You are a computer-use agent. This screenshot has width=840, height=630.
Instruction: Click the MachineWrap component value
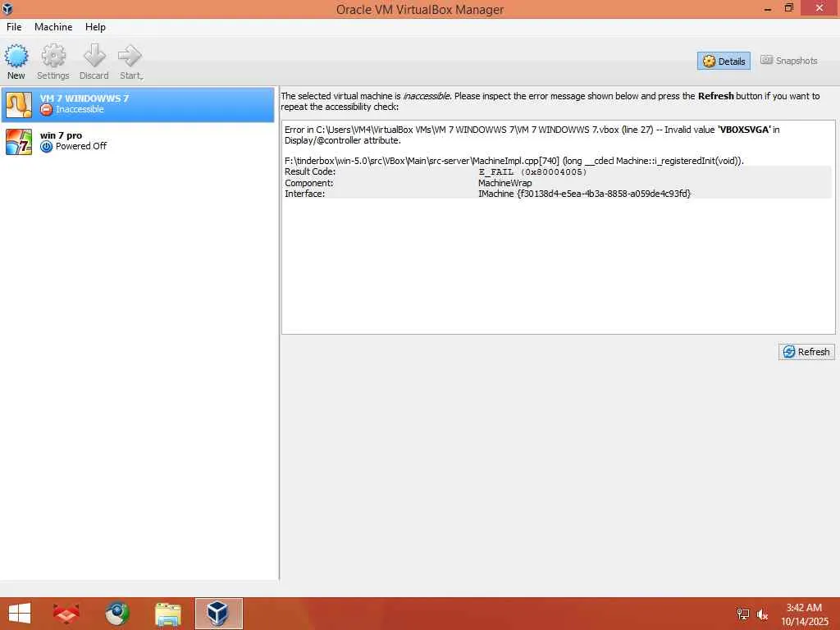tap(505, 183)
